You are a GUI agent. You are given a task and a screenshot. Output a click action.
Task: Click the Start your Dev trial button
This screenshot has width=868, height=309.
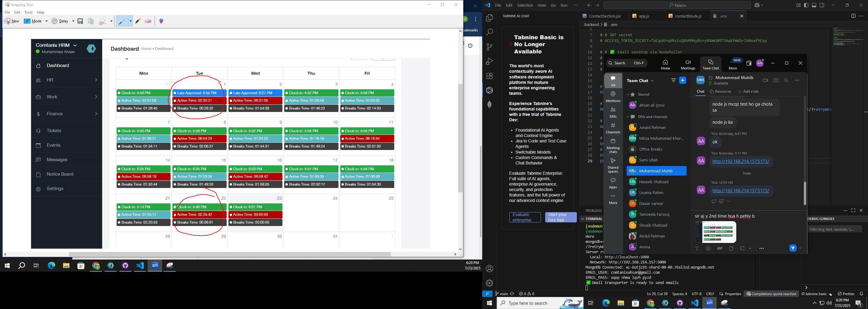(561, 217)
